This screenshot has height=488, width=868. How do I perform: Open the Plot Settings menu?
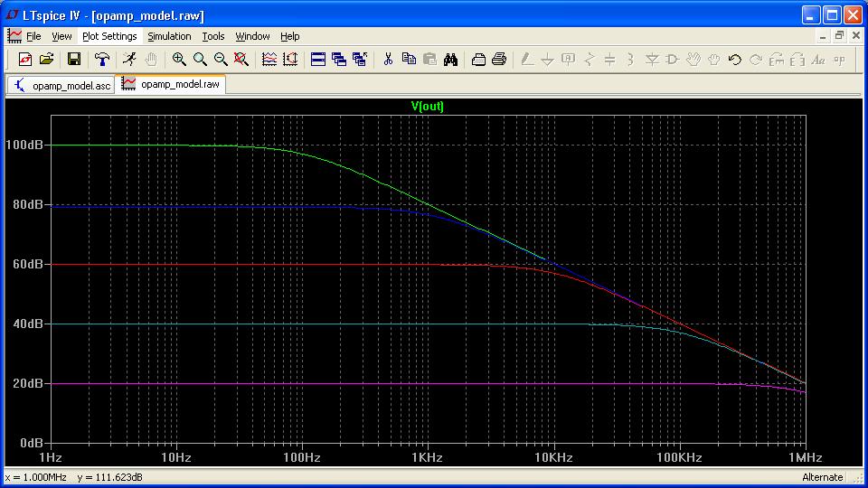pos(109,36)
